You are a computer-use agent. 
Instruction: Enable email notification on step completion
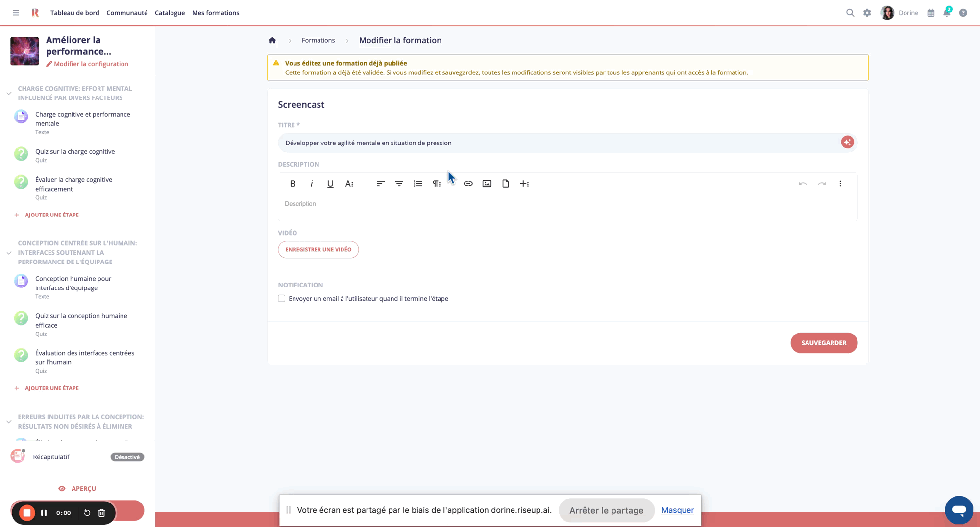point(282,298)
